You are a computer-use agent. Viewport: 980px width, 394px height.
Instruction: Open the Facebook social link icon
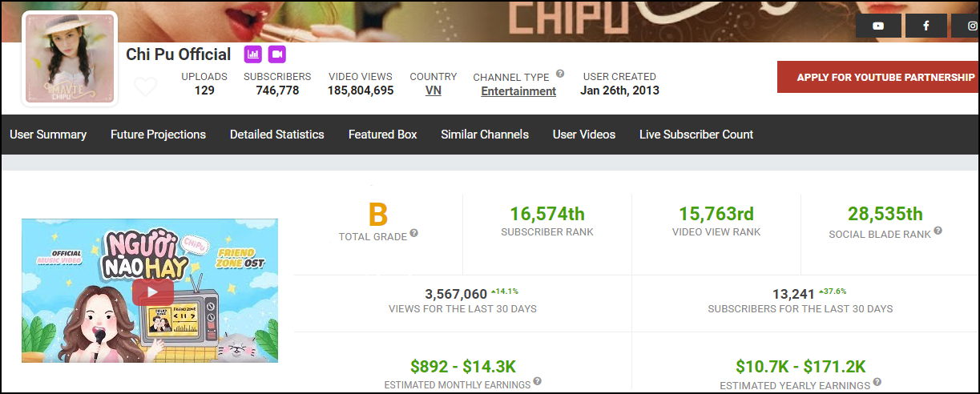(926, 26)
